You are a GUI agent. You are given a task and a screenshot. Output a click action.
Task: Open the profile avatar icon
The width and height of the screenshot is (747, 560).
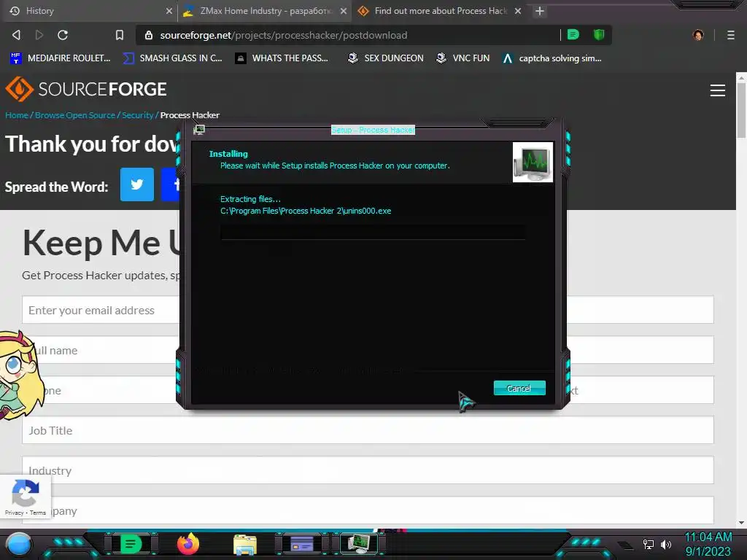[698, 35]
